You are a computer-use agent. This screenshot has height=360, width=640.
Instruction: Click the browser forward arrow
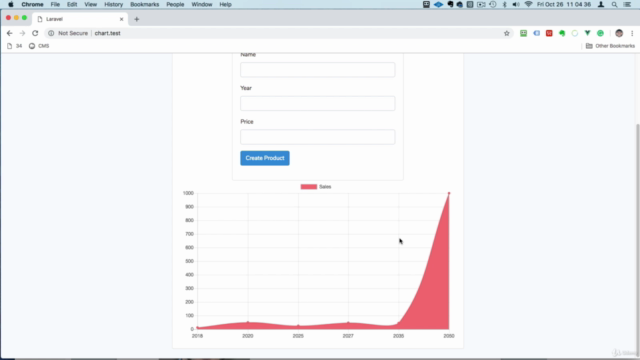[22, 33]
